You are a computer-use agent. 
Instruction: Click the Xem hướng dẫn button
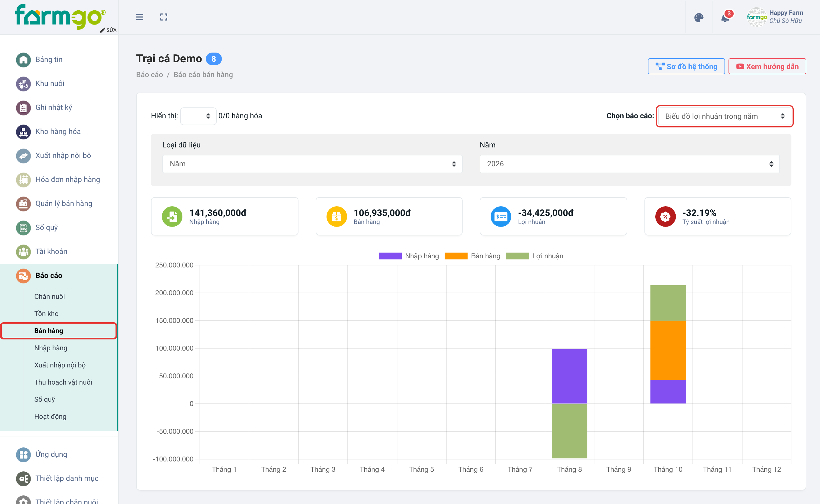coord(767,66)
